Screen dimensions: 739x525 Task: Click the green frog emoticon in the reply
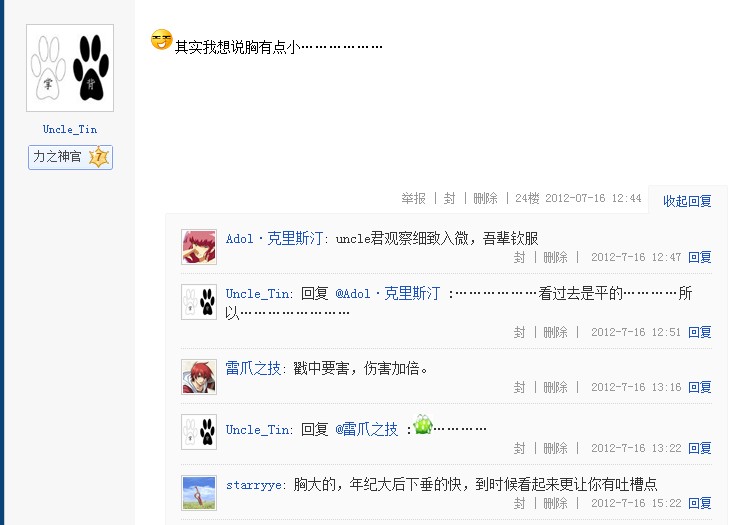coord(423,425)
